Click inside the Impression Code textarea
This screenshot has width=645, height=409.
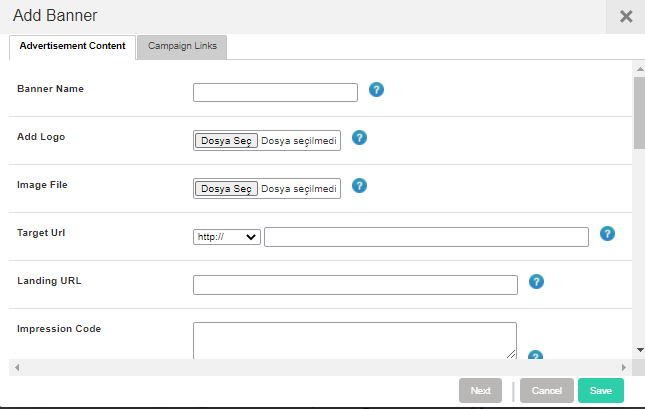[x=355, y=340]
